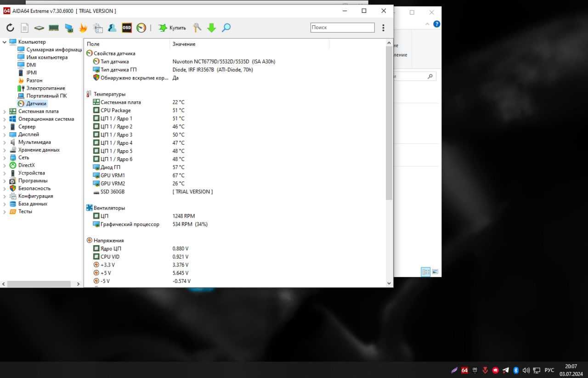Screen dimensions: 588x378
Task: Collapse ribbon chevron in background window
Action: point(428,24)
